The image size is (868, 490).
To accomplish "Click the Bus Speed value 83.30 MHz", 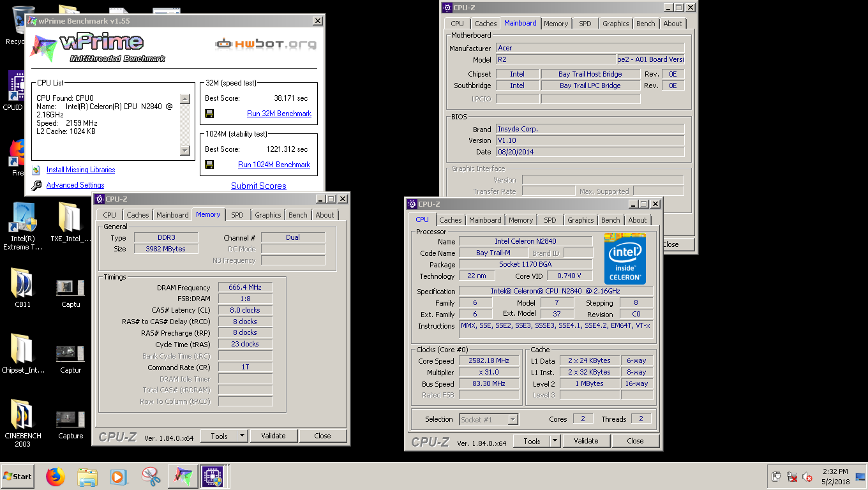I will point(490,383).
